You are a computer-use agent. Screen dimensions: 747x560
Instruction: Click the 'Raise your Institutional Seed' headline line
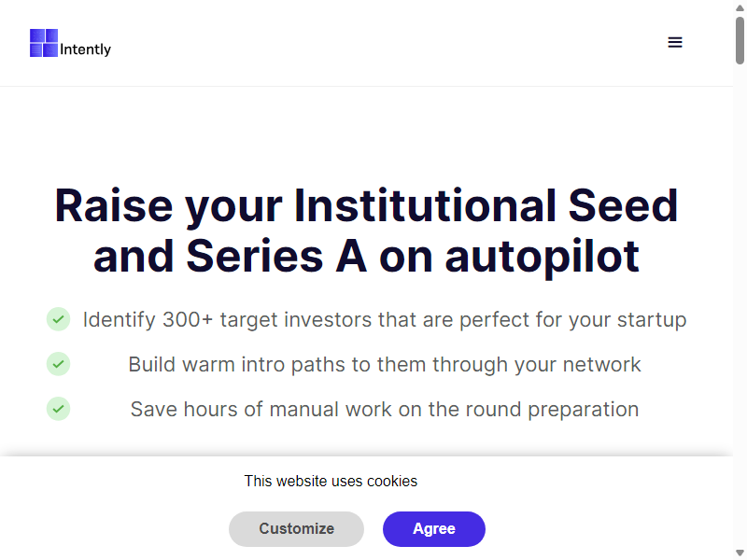pos(366,205)
